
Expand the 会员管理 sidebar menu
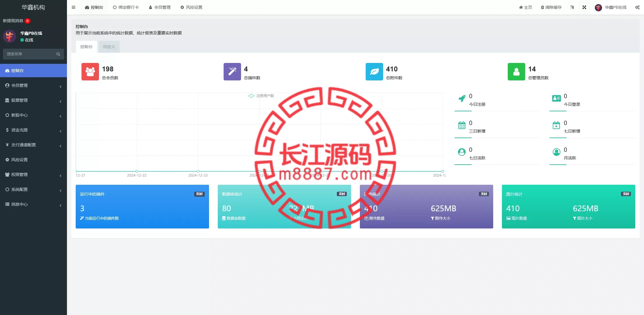tap(33, 85)
